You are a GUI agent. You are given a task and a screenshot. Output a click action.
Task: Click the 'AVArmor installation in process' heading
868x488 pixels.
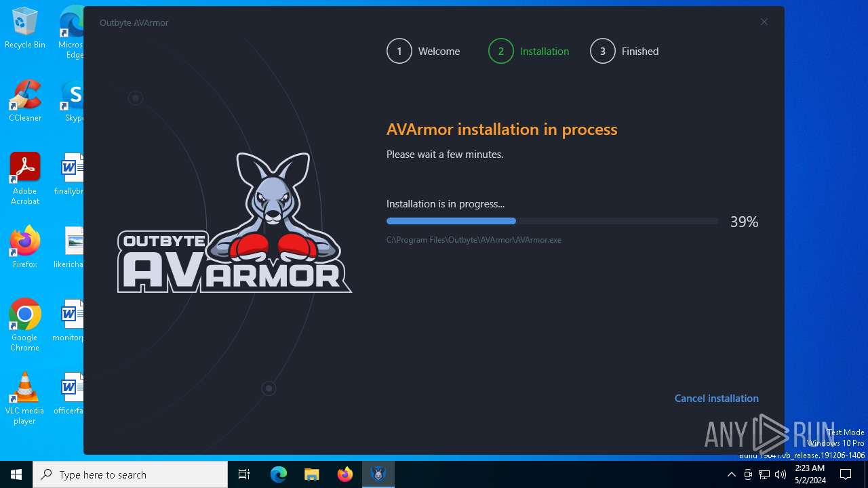502,129
